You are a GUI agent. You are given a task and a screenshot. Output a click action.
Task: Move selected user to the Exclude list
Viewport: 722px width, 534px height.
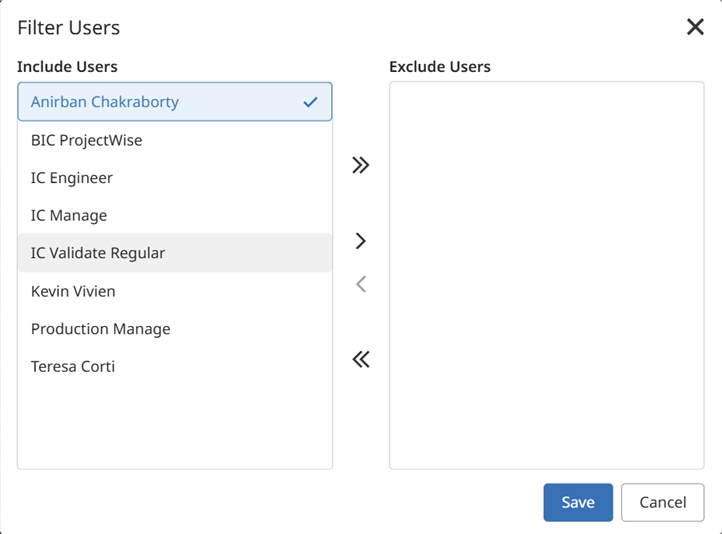tap(361, 241)
